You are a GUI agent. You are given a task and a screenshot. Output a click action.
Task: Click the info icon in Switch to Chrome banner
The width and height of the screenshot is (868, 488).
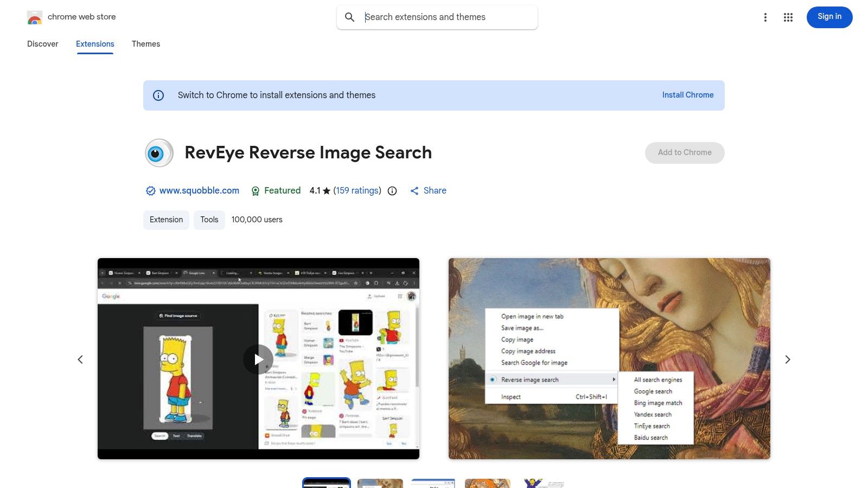pyautogui.click(x=158, y=95)
